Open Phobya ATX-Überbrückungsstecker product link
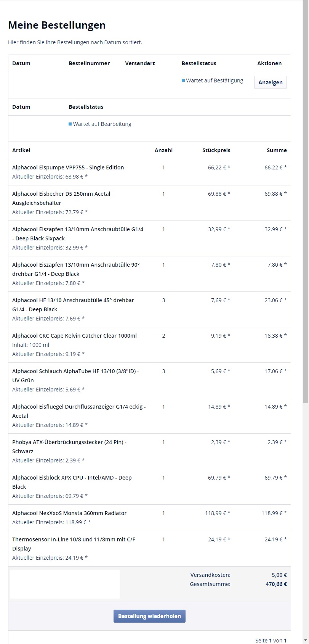Viewport: 309px width, 644px height. [69, 442]
